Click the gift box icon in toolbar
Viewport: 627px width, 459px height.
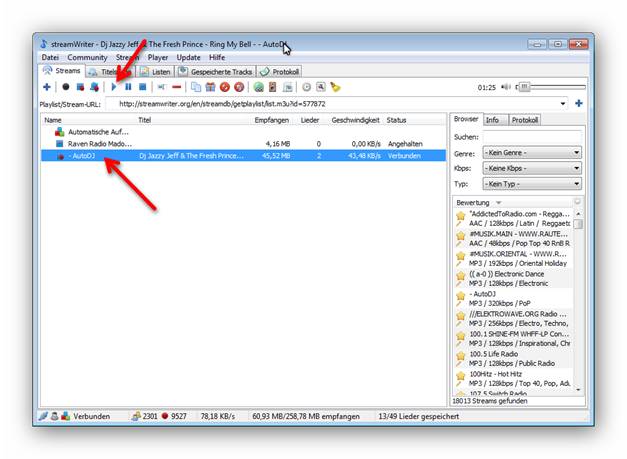click(210, 87)
